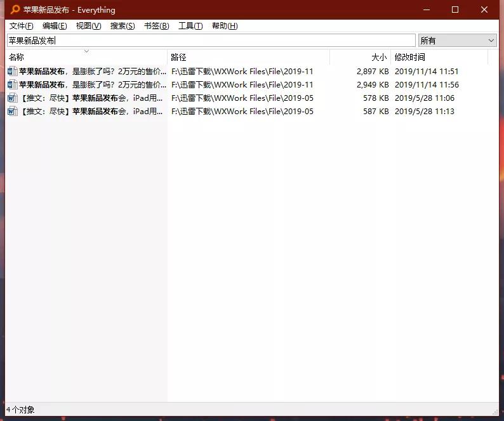This screenshot has height=421, width=504.
Task: Click the window resize grip in status bar
Action: click(495, 412)
